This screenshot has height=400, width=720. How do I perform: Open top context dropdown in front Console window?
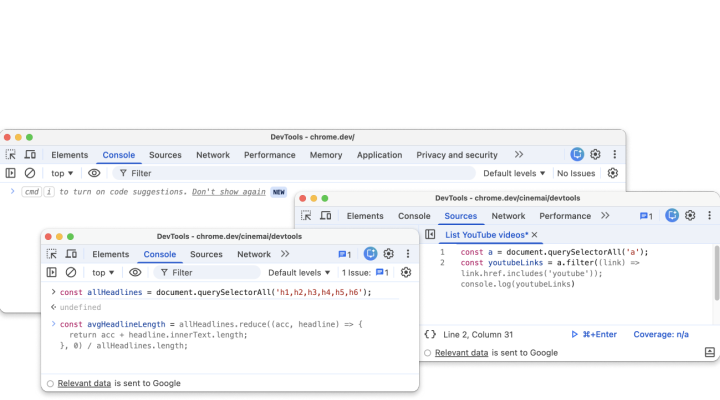[103, 272]
